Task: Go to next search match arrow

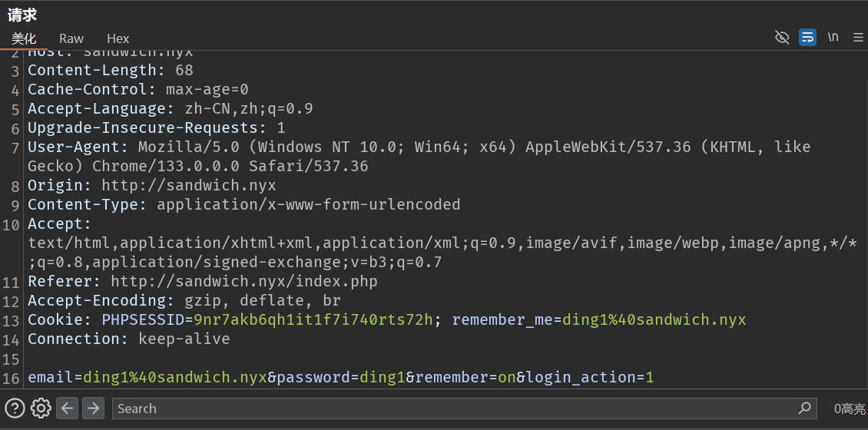Action: click(93, 408)
